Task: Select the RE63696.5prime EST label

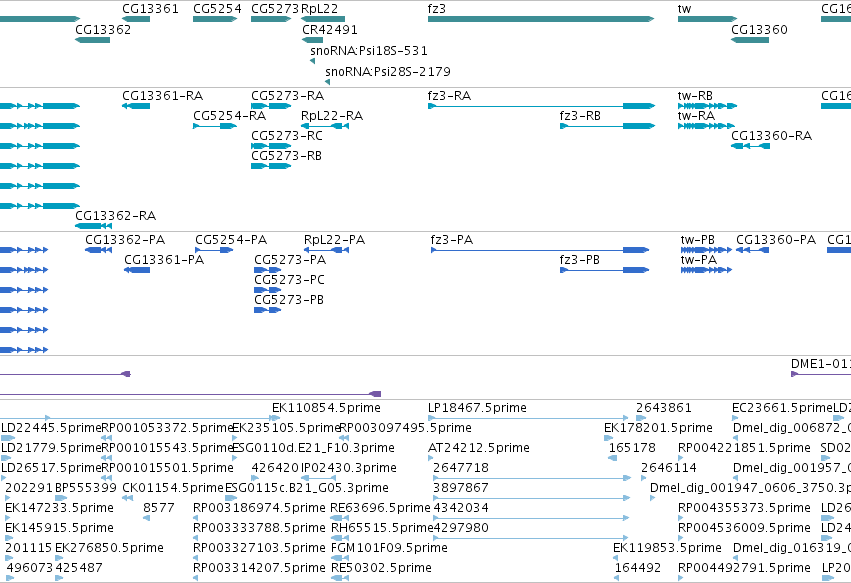Action: (x=380, y=508)
